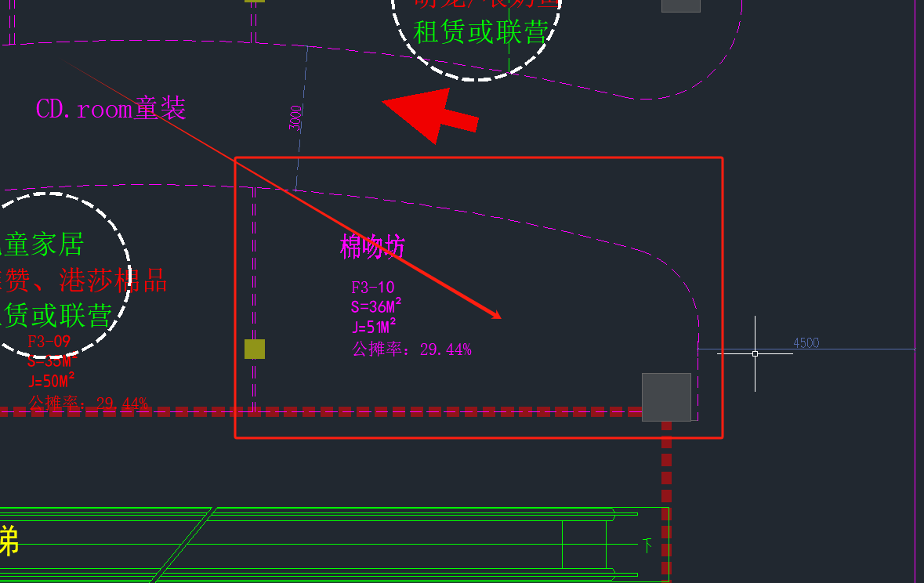Select the magenta 棉吻坊 shop name text

(x=372, y=248)
